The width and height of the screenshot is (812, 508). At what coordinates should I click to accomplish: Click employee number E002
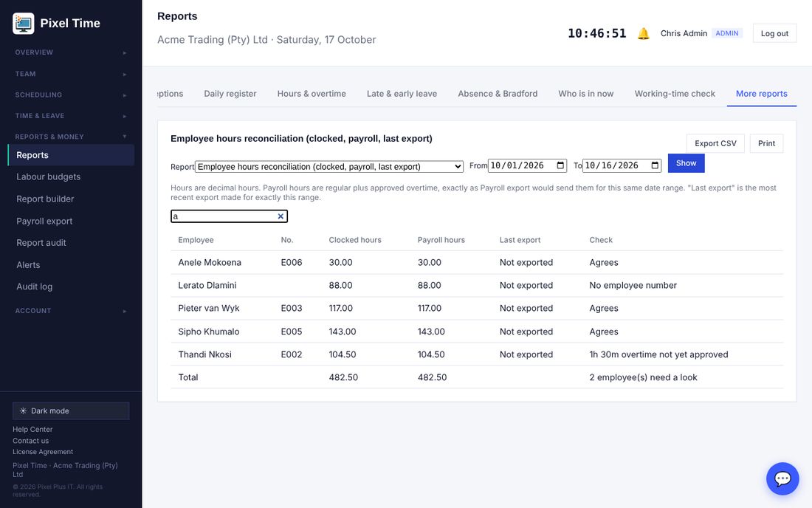click(x=292, y=354)
